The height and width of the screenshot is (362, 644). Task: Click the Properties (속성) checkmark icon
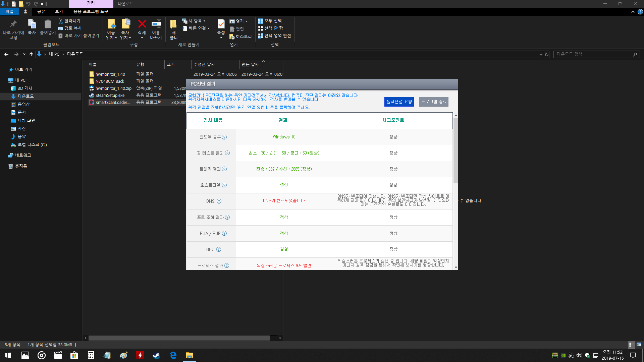point(221,24)
